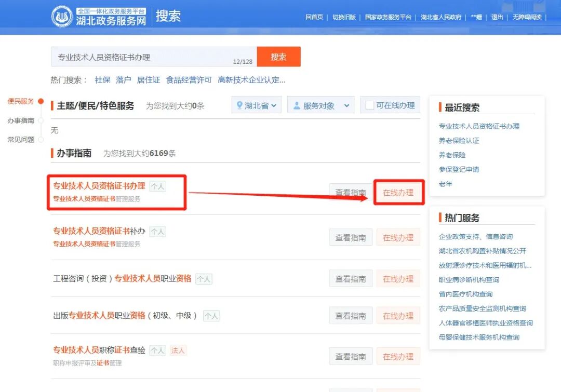Click the person icon beside 服务对象
Image resolution: width=561 pixels, height=392 pixels.
pyautogui.click(x=297, y=105)
